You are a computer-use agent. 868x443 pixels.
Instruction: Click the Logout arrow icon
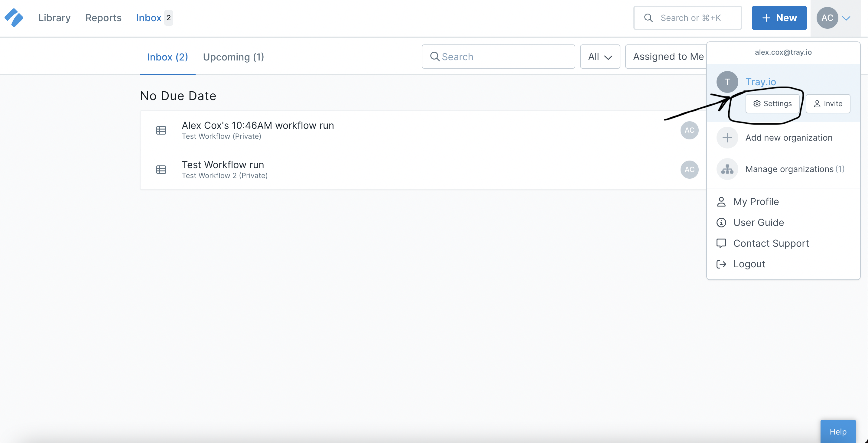(x=721, y=264)
